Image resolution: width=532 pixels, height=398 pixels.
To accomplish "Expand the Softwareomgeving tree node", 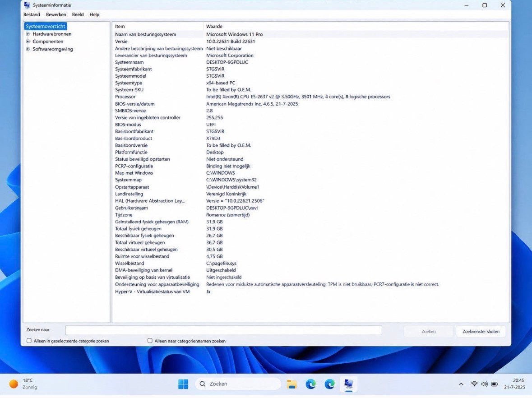I will tap(28, 49).
